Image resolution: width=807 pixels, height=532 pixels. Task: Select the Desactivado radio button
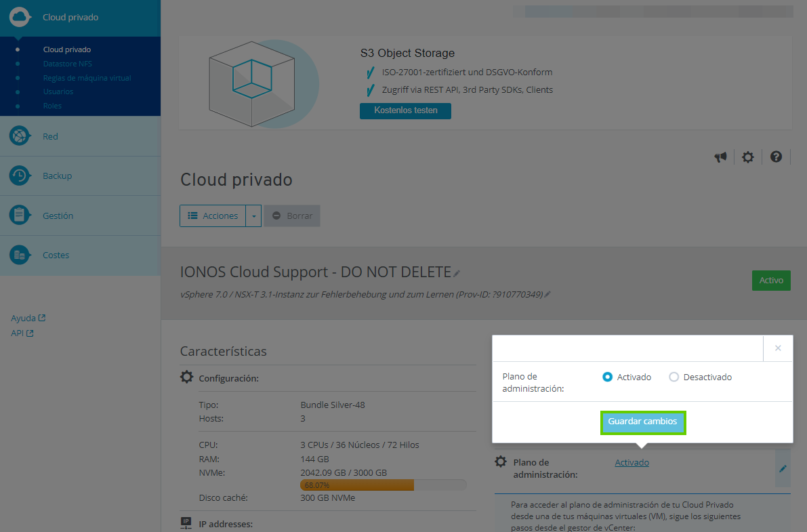(x=674, y=377)
